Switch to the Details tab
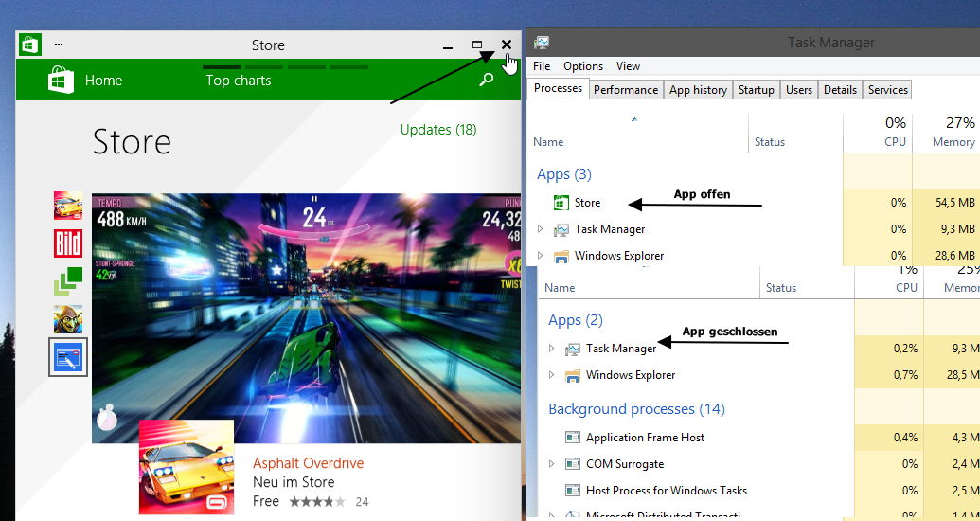The width and height of the screenshot is (980, 521). (x=840, y=89)
